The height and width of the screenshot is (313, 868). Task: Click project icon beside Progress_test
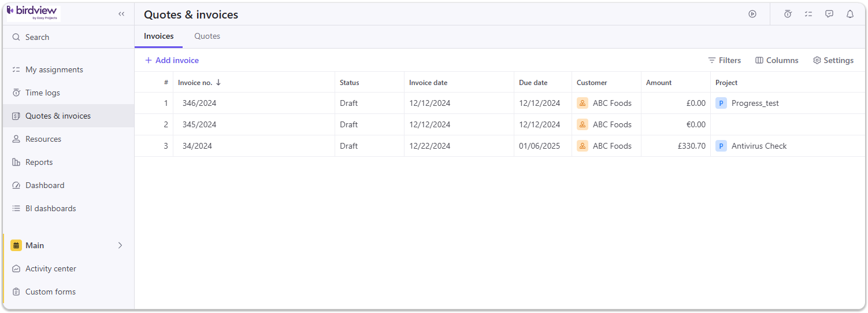coord(721,103)
